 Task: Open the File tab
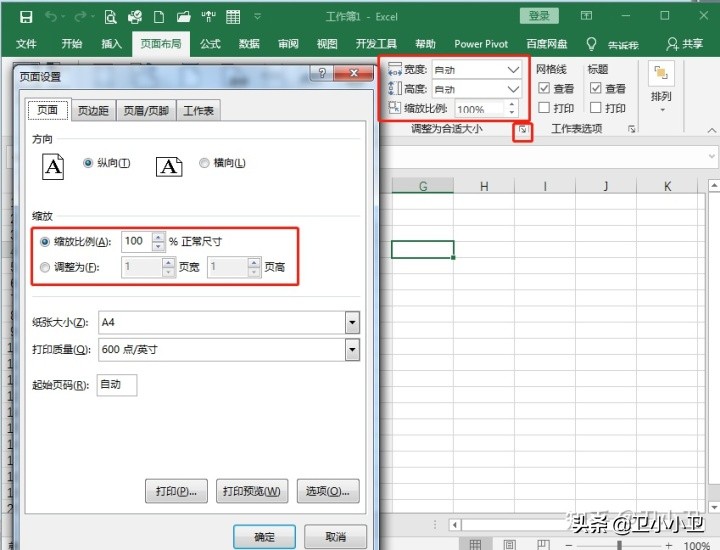tap(26, 44)
